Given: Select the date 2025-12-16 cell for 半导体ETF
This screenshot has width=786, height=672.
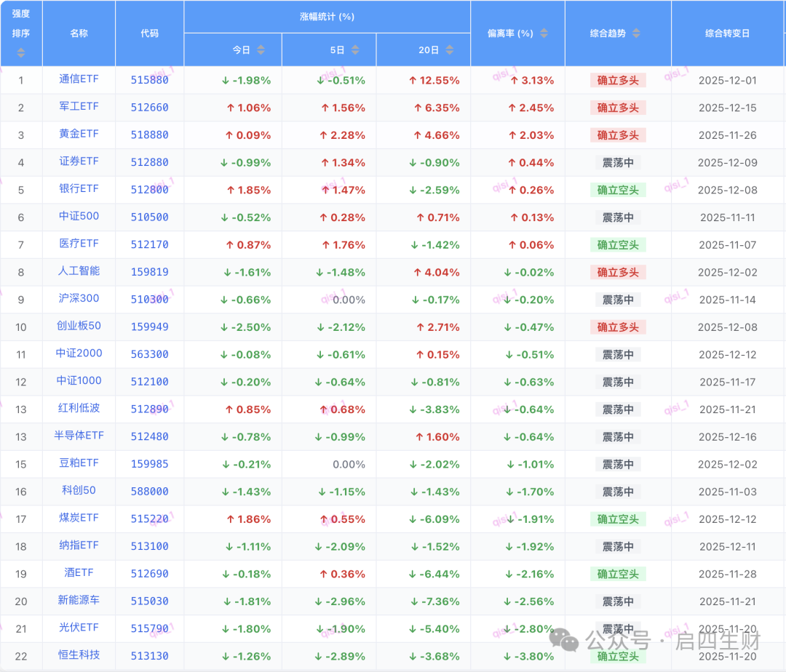Looking at the screenshot, I should tap(726, 436).
